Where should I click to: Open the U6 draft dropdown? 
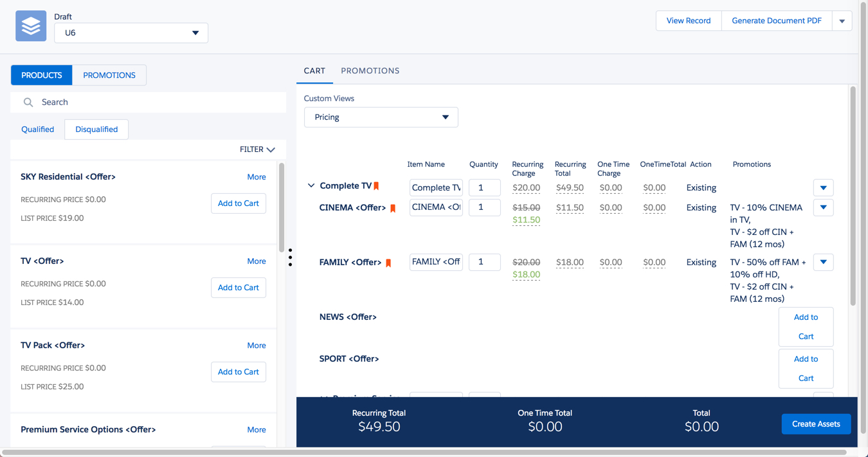click(x=131, y=33)
